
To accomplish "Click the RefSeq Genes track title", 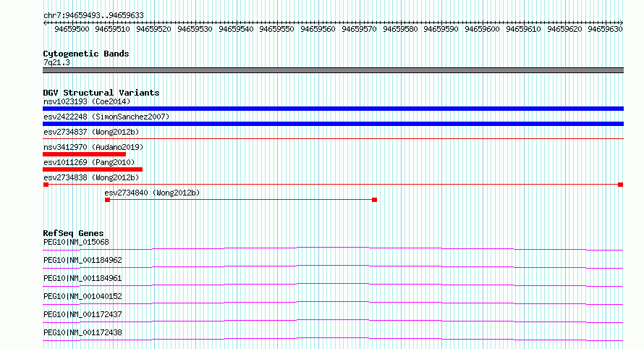I will [73, 233].
